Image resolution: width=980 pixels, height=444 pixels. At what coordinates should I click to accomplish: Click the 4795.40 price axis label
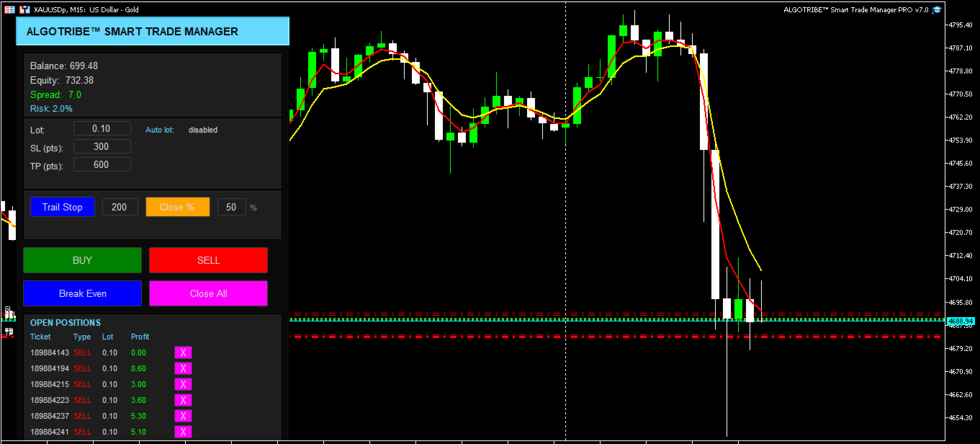(x=961, y=25)
